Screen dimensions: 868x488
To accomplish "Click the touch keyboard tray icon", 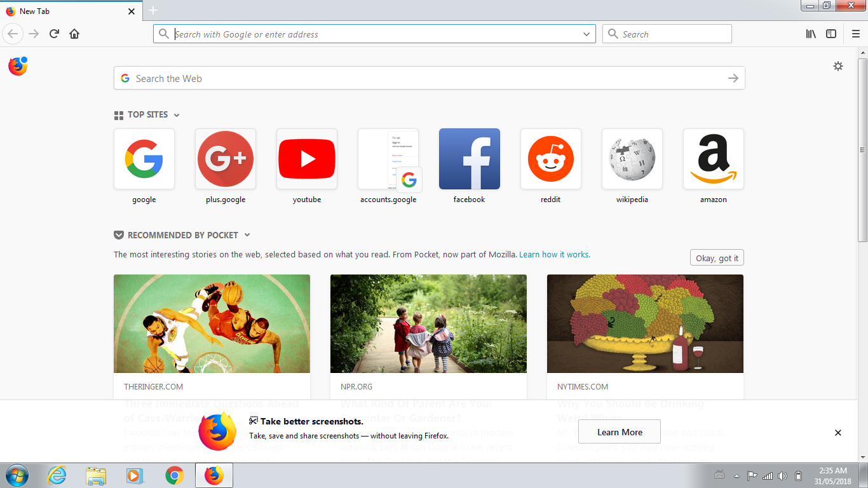I will coord(719,475).
